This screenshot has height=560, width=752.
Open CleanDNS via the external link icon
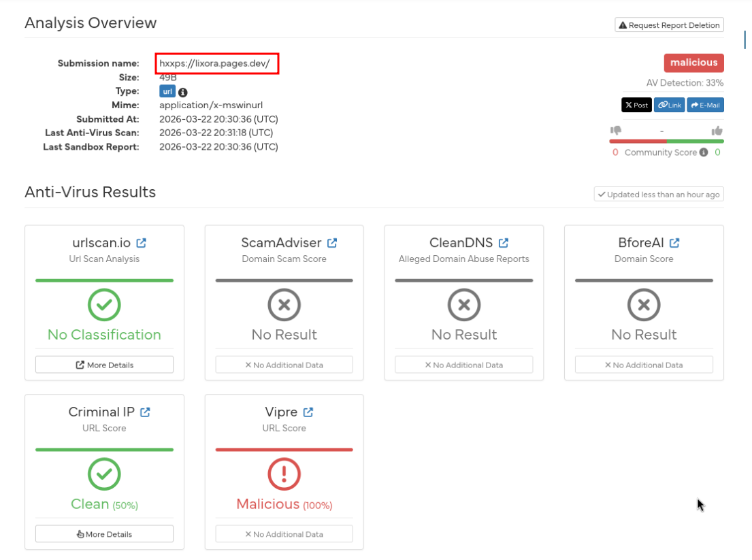[503, 242]
